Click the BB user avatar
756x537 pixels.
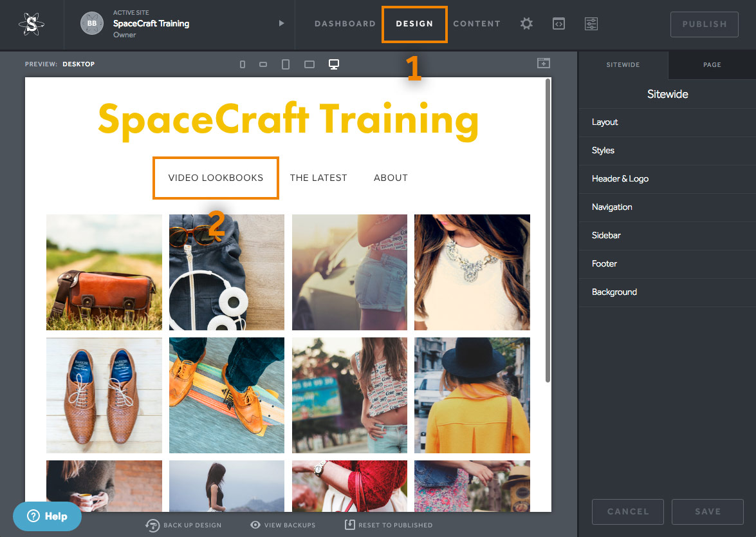[91, 23]
